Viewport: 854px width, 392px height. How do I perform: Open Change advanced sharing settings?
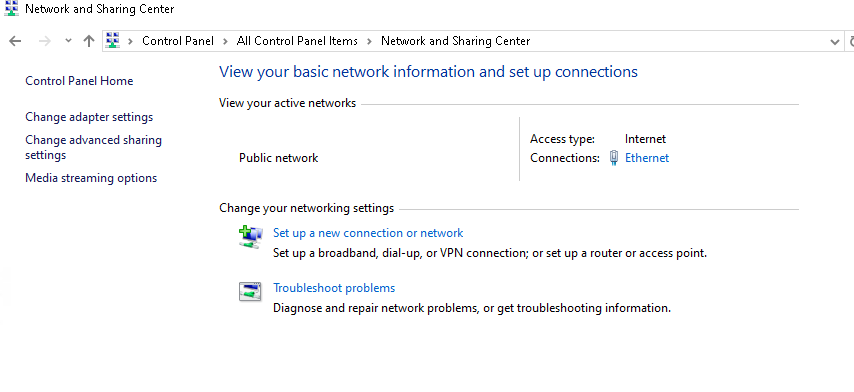(93, 148)
